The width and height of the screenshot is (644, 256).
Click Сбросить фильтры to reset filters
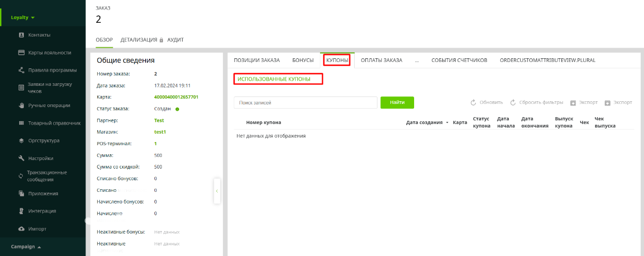(537, 102)
